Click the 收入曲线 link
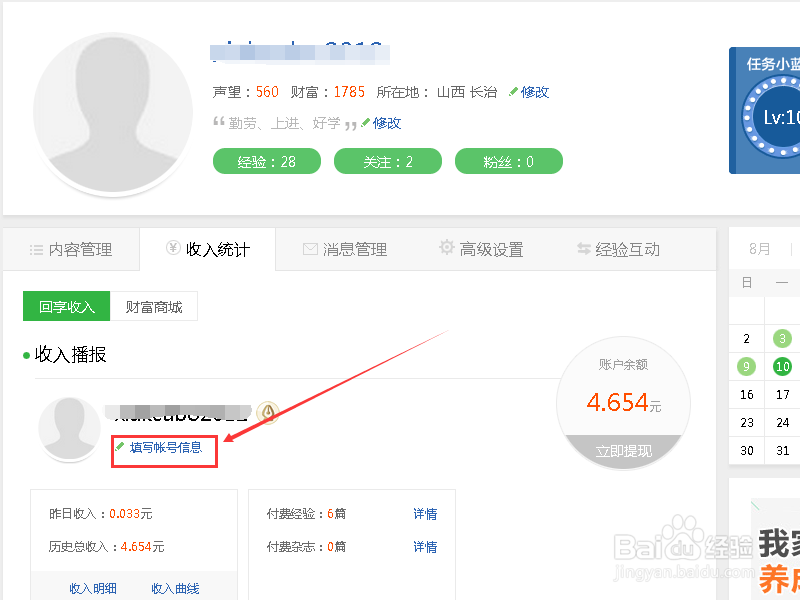The width and height of the screenshot is (800, 600). pos(175,588)
